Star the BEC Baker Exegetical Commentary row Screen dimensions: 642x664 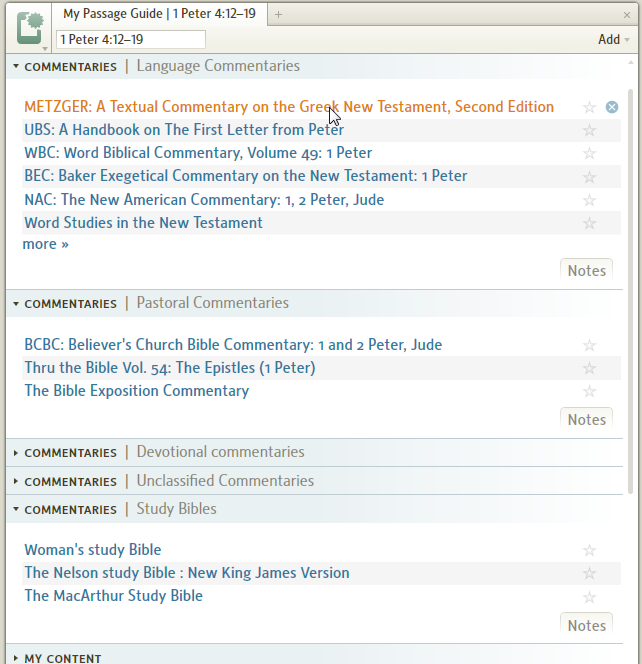[589, 177]
